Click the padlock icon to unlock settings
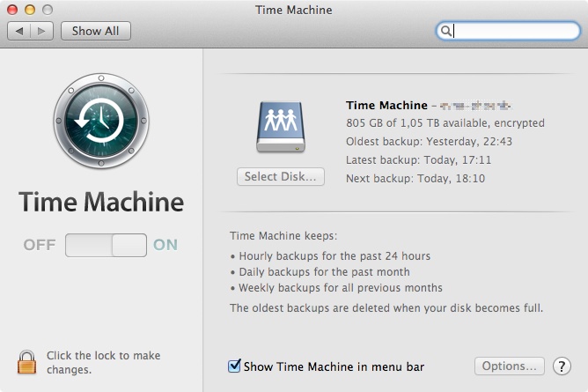Viewport: 588px width, 392px height. (27, 362)
